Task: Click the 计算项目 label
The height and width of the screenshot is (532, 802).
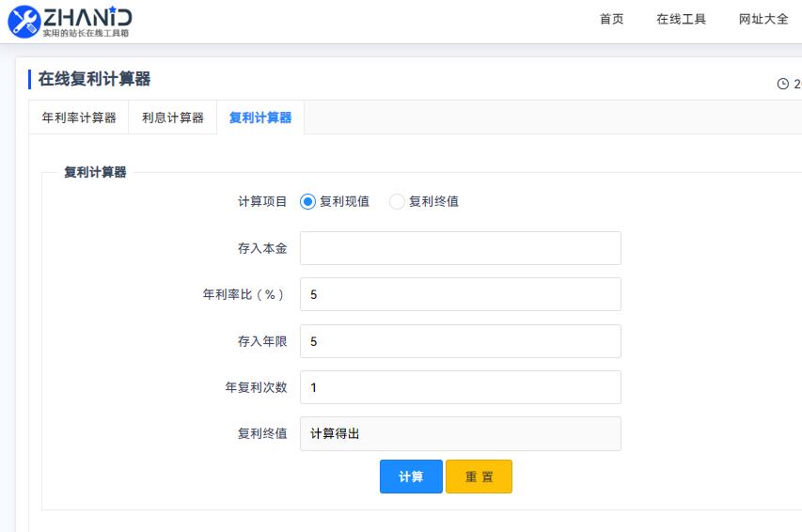Action: 262,201
